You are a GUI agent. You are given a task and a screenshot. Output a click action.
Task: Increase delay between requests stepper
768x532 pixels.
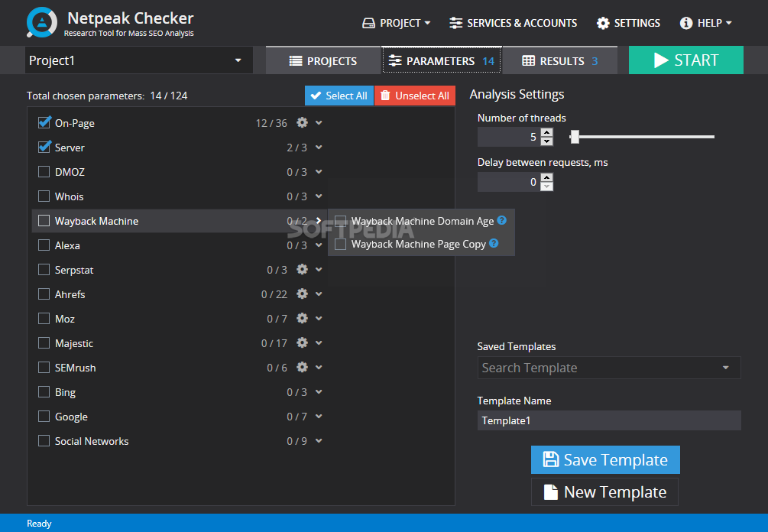pos(546,177)
